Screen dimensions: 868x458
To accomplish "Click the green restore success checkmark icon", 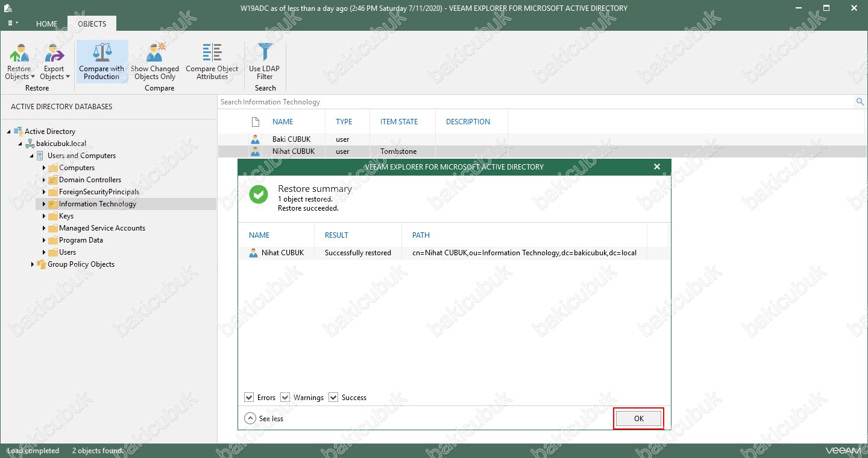I will point(259,194).
